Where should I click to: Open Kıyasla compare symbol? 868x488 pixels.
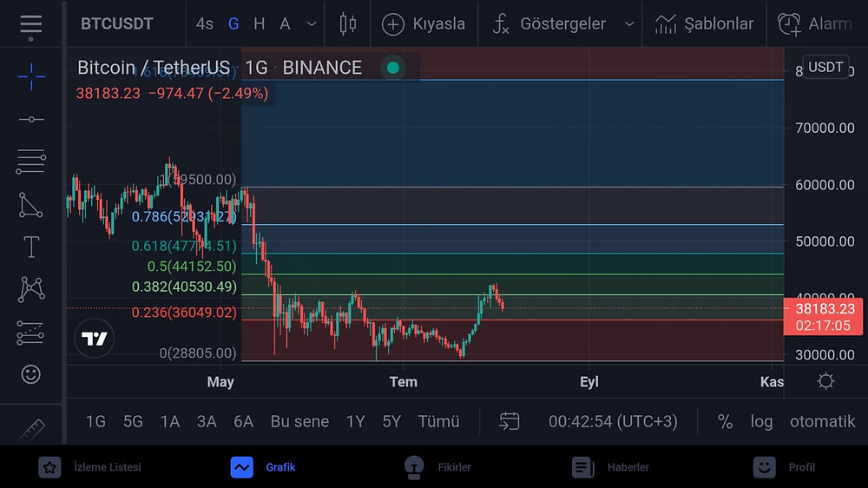pyautogui.click(x=424, y=23)
